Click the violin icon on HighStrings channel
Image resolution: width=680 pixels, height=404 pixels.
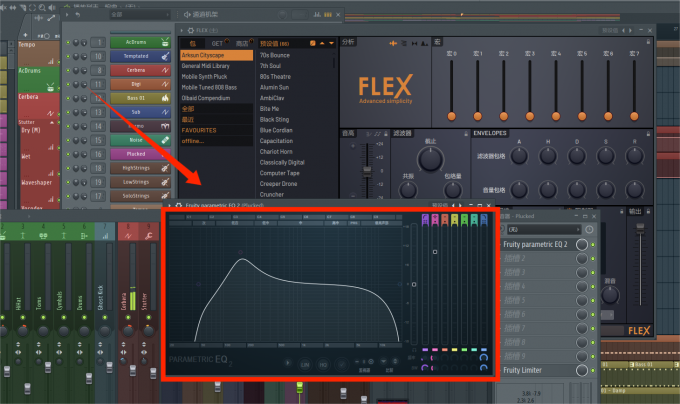click(x=165, y=168)
